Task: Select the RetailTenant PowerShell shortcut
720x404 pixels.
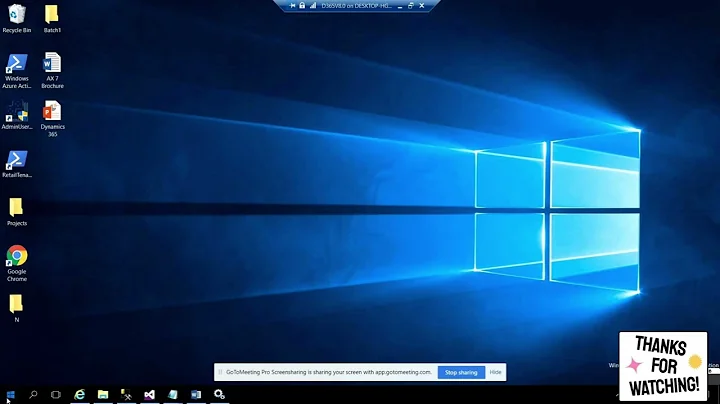Action: coord(17,164)
